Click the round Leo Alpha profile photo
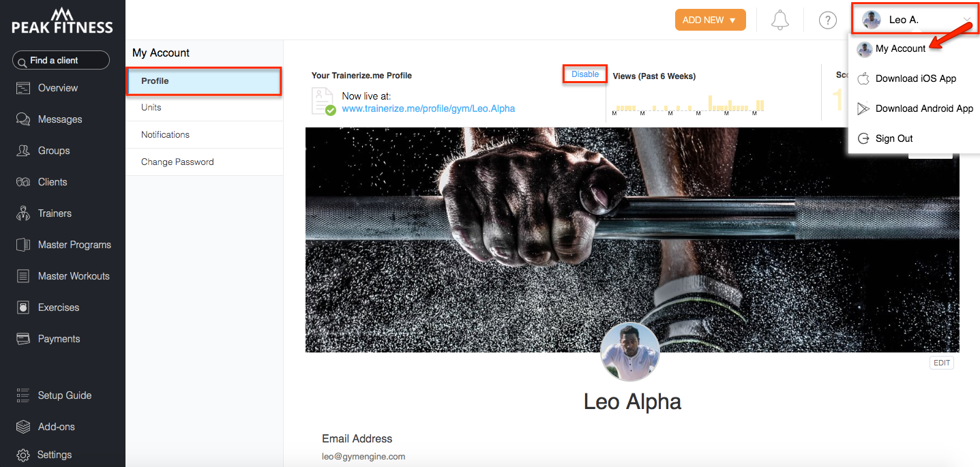The height and width of the screenshot is (467, 980). [x=630, y=351]
